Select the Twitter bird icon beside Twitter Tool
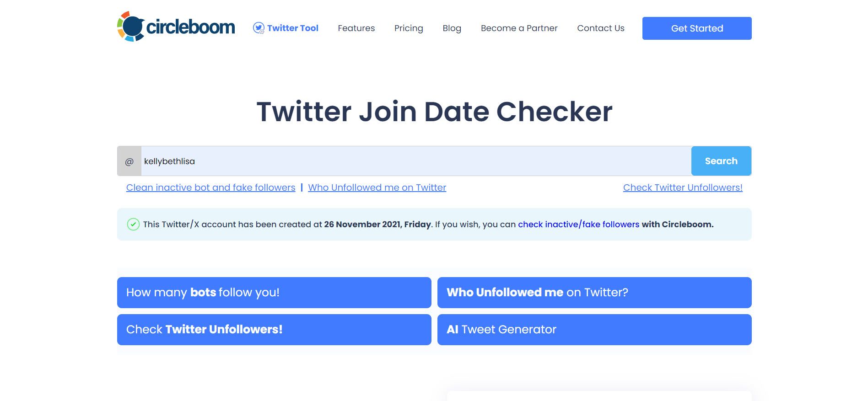The height and width of the screenshot is (401, 868). pyautogui.click(x=259, y=28)
